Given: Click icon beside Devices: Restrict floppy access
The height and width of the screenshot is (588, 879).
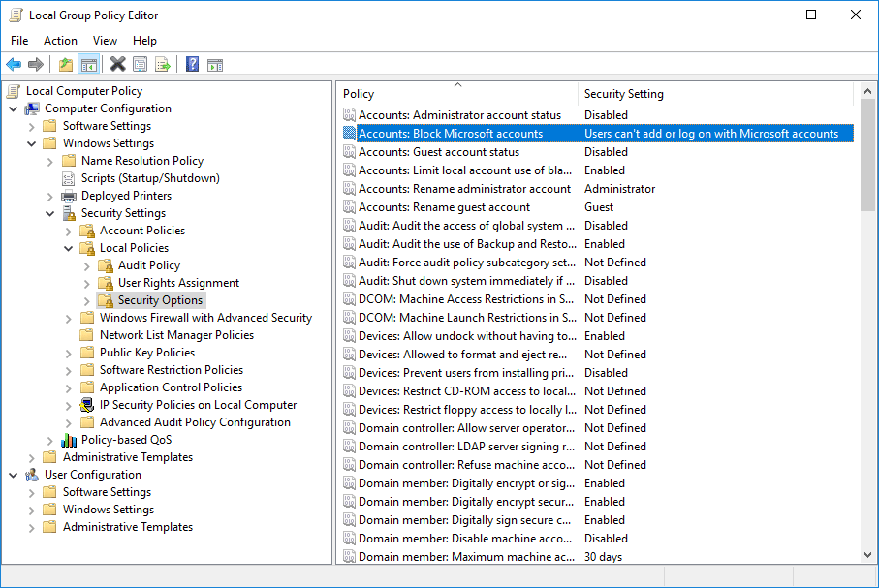Looking at the screenshot, I should [x=349, y=410].
